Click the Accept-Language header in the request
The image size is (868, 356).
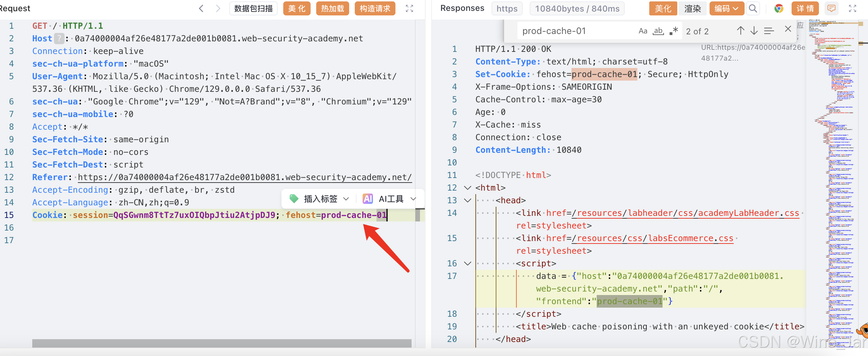(70, 203)
